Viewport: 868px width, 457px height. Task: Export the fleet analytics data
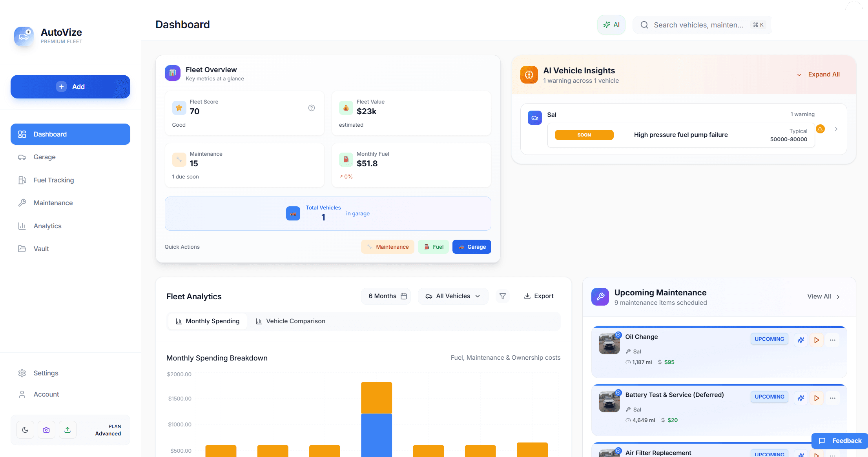tap(539, 296)
